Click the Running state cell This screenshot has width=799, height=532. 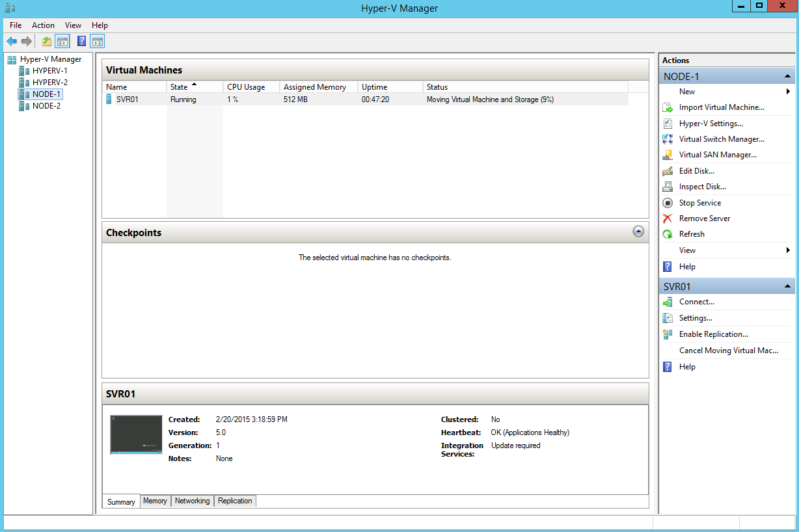(183, 100)
